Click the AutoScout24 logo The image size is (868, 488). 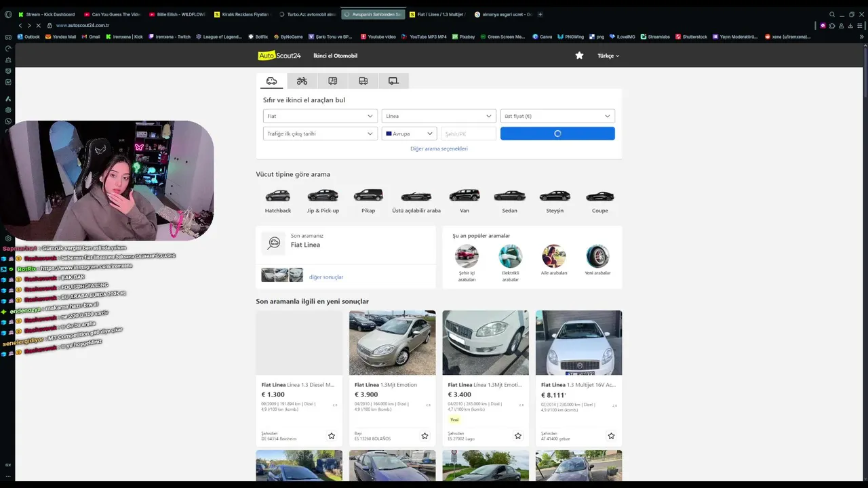tap(279, 56)
